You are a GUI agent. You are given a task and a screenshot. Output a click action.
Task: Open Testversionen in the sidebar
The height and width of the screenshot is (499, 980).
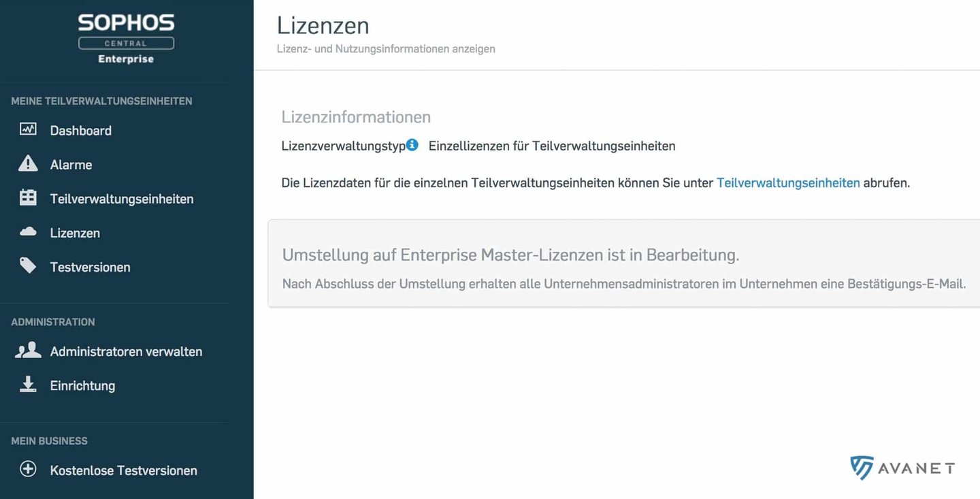coord(91,267)
